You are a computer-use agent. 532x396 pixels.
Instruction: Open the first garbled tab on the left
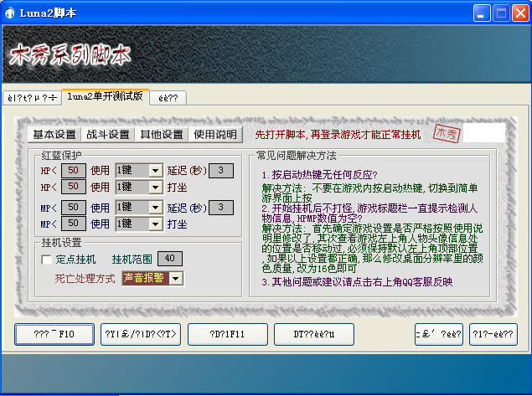pos(32,98)
